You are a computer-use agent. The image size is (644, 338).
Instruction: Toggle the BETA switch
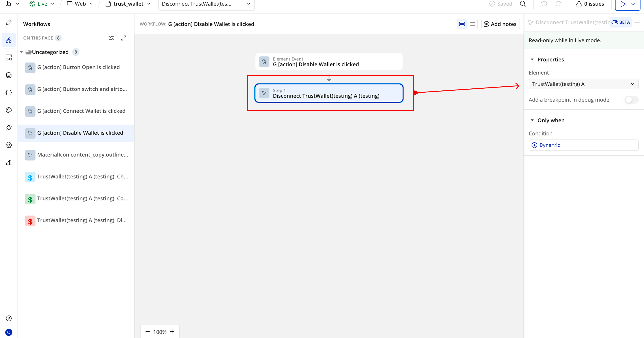[x=615, y=22]
